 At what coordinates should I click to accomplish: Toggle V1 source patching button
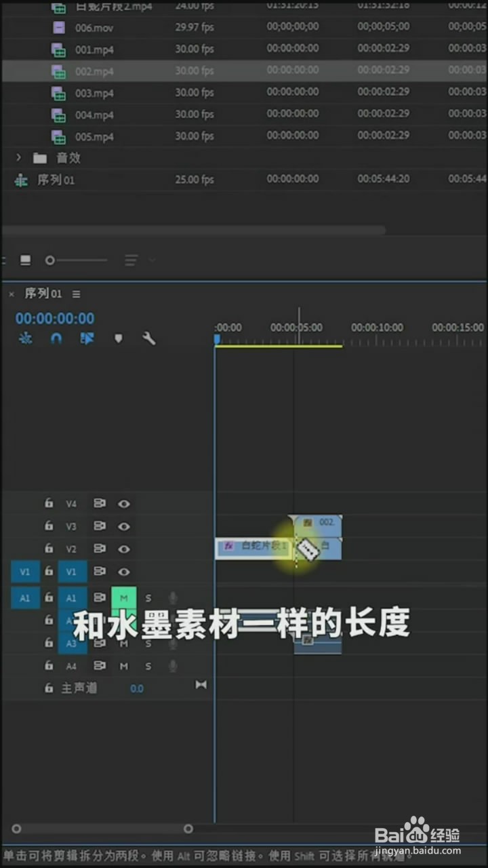tap(25, 572)
